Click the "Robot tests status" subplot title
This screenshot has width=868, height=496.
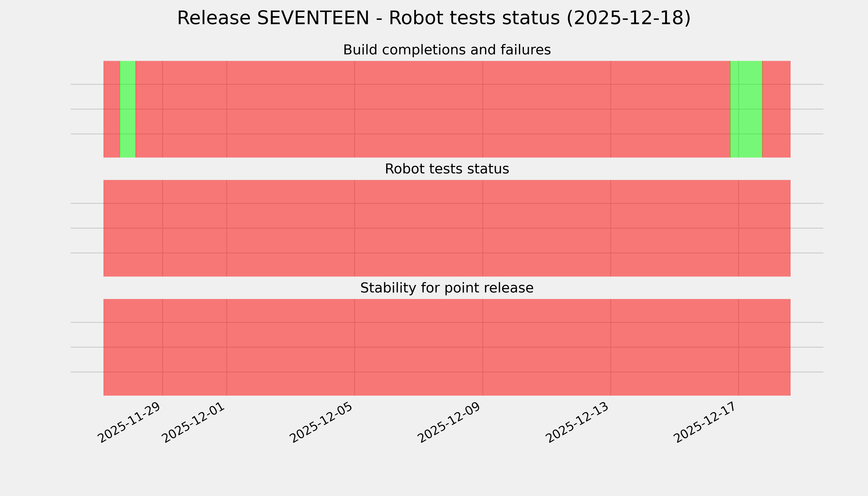[x=447, y=169]
